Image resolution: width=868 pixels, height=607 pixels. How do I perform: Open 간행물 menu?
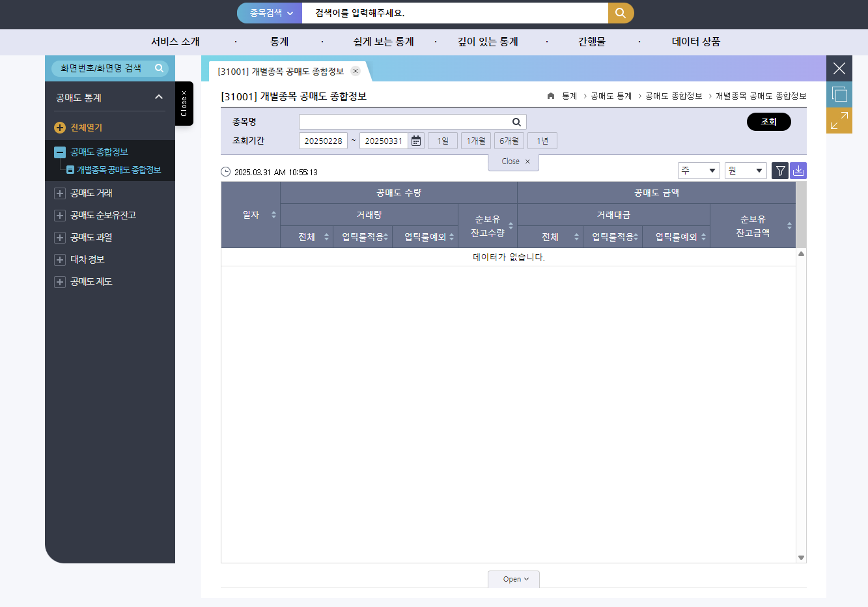coord(592,42)
